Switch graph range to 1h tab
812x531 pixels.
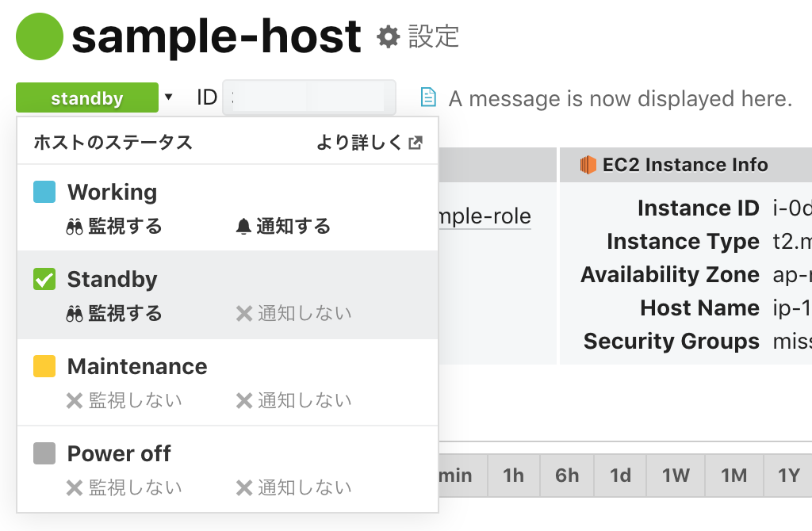pos(513,476)
